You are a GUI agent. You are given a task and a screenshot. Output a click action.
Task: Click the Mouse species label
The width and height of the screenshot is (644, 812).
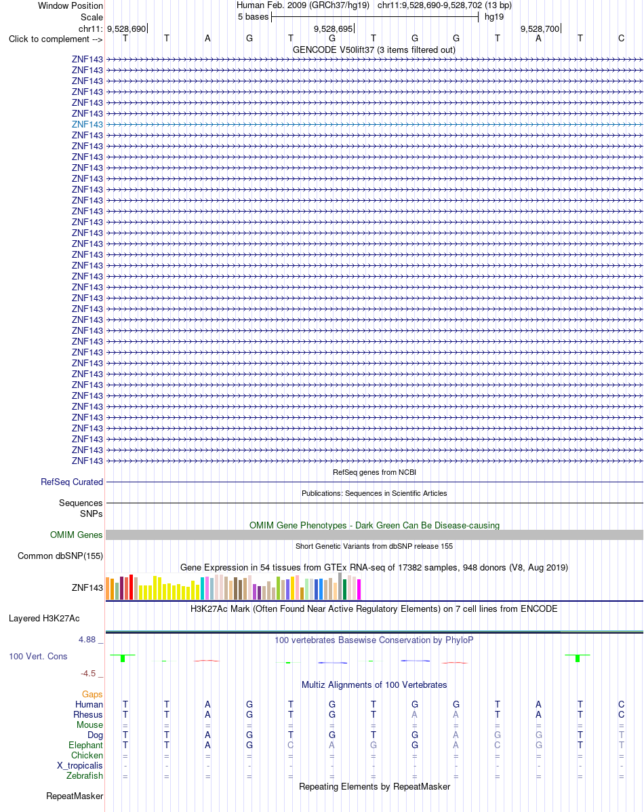coord(89,724)
